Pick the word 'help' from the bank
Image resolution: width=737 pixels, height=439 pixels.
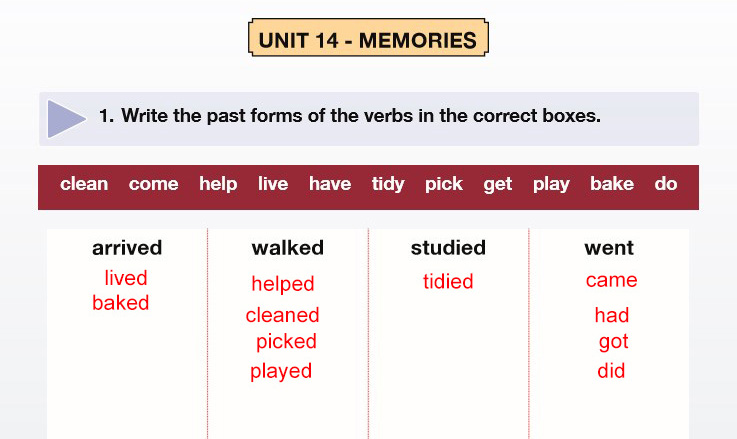point(218,184)
